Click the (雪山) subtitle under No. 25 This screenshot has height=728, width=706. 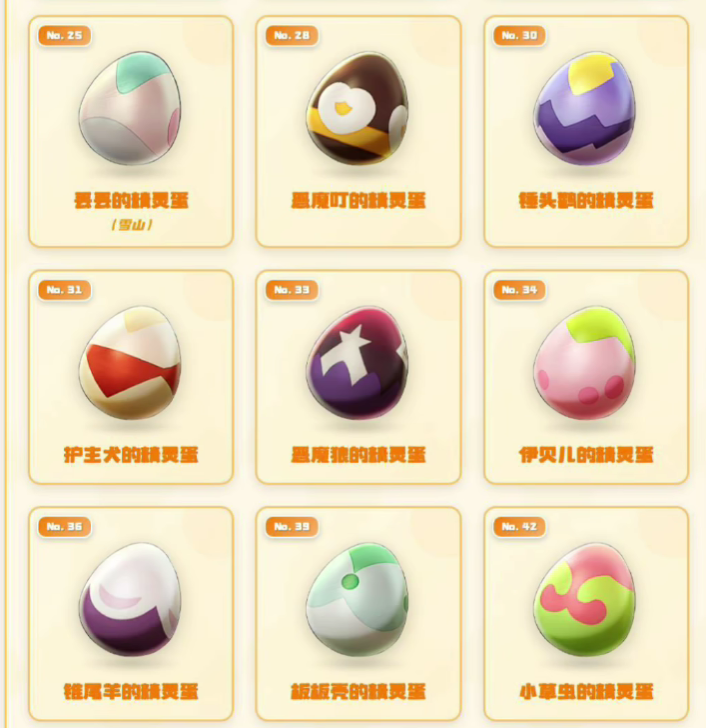[132, 225]
